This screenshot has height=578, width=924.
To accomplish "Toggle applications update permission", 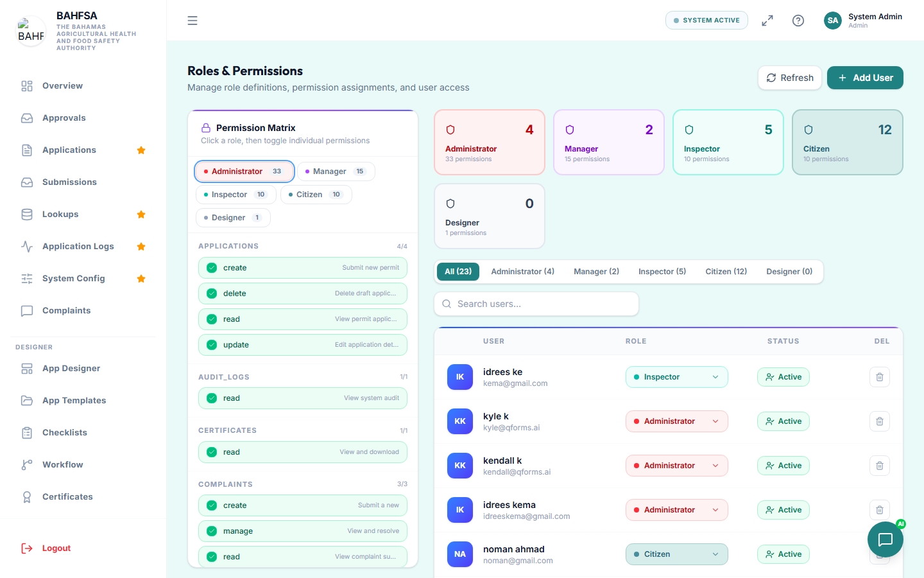I will tap(303, 345).
